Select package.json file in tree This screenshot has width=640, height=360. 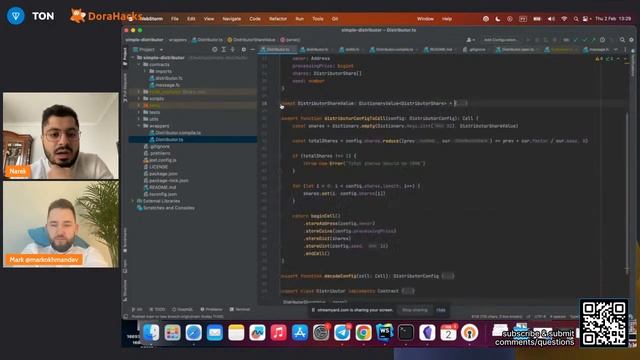pyautogui.click(x=160, y=173)
